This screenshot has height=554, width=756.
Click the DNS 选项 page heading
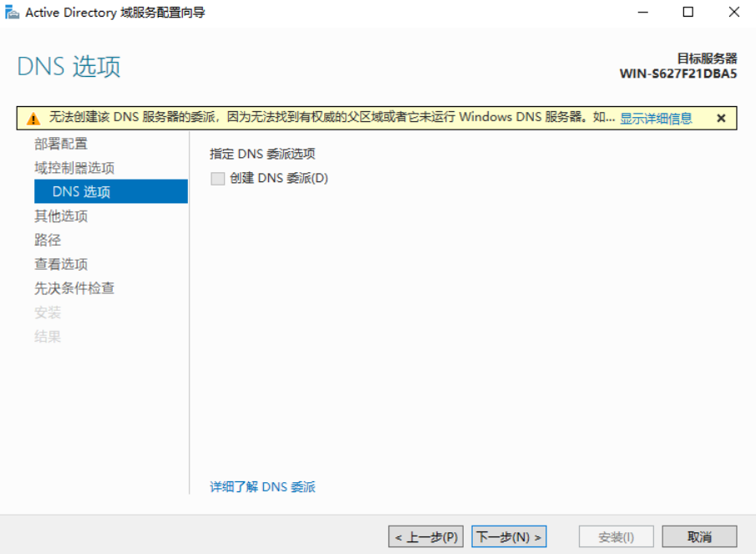point(68,67)
